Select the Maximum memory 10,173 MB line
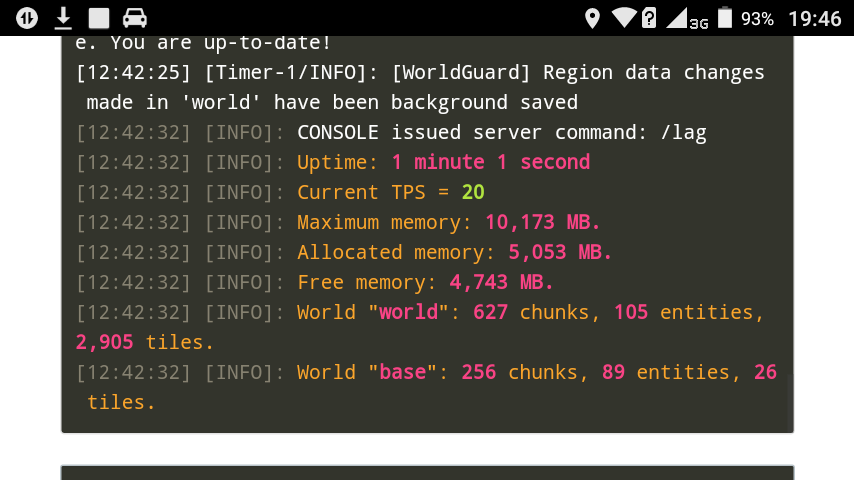 pos(338,222)
